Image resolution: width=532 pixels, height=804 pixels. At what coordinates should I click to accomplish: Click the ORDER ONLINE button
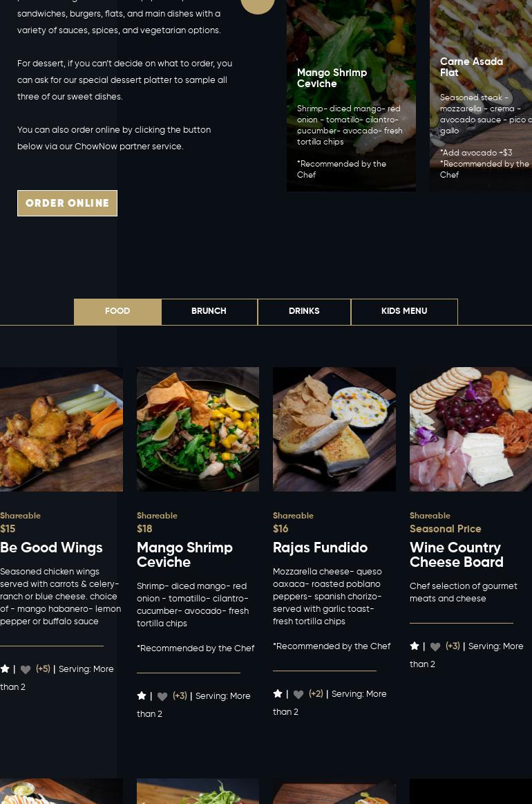point(67,203)
